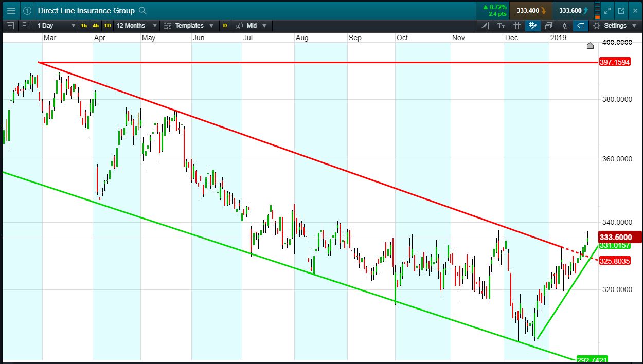The image size is (643, 364).
Task: Click the search magnifier next to Direct Line Insurance Group
Action: [x=143, y=10]
